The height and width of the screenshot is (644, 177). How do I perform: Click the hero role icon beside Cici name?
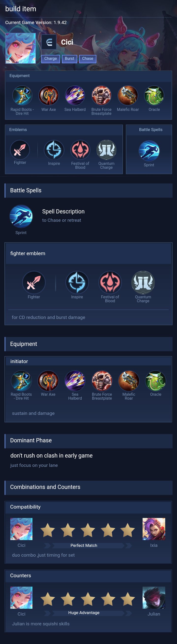(49, 42)
